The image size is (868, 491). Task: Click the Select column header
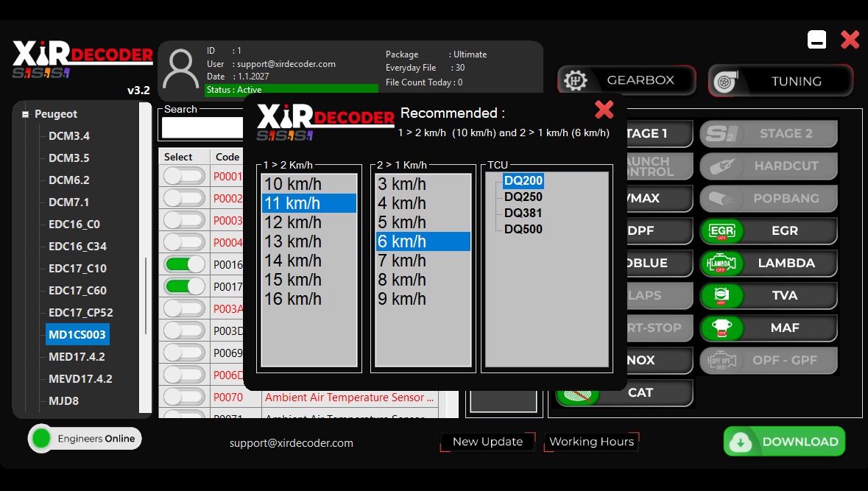(184, 157)
